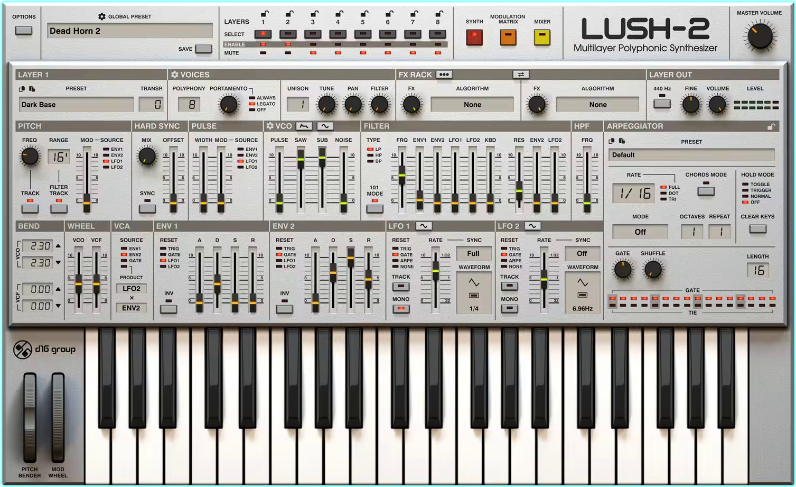Copy Arpeggiator preset icon
The height and width of the screenshot is (487, 796).
[612, 141]
